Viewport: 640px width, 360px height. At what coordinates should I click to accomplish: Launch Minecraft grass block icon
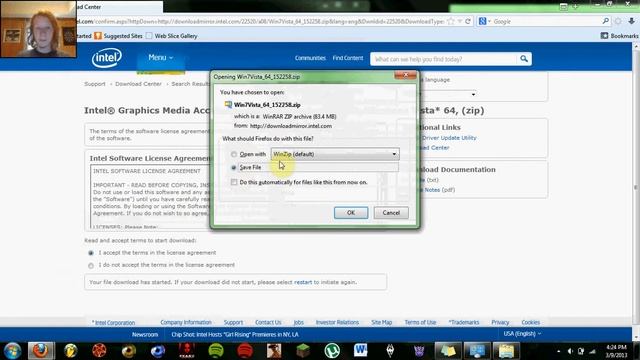pyautogui.click(x=303, y=351)
